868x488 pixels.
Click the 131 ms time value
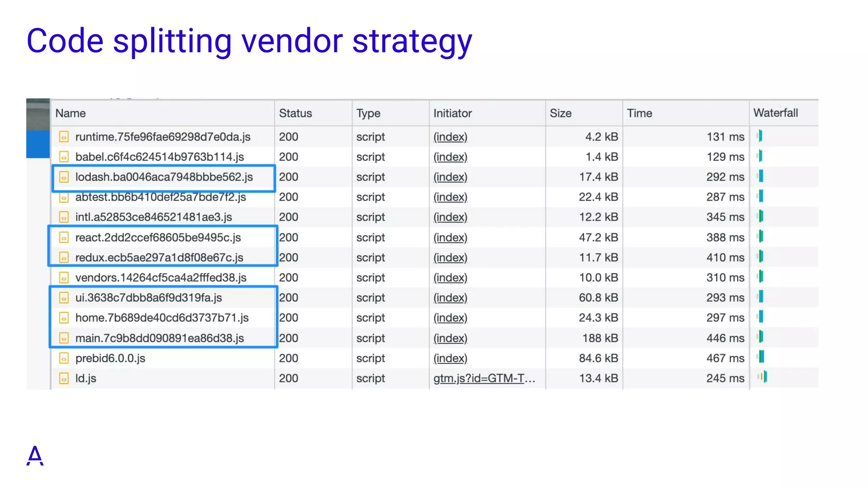click(725, 137)
